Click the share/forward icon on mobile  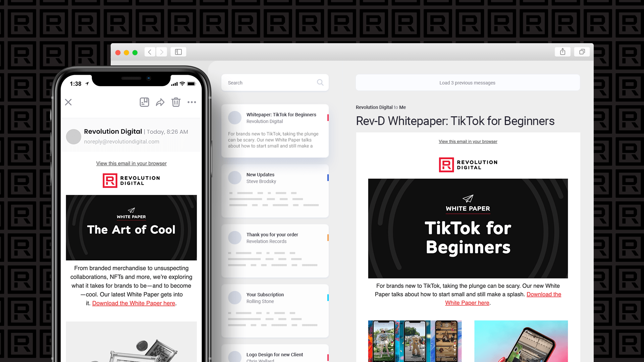point(160,102)
